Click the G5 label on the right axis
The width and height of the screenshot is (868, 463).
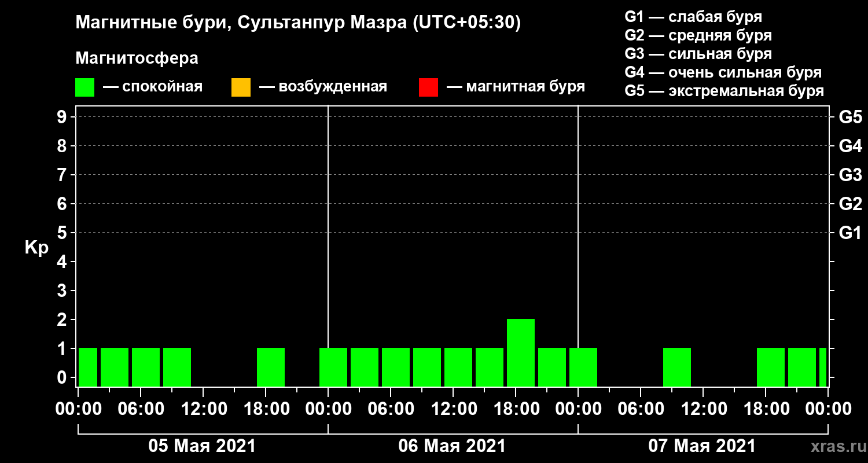coord(851,117)
